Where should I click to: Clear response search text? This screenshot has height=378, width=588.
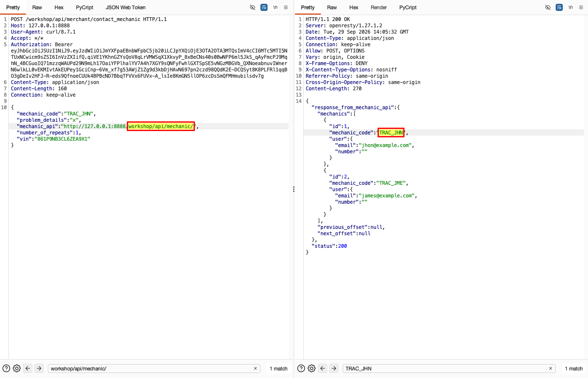point(551,368)
